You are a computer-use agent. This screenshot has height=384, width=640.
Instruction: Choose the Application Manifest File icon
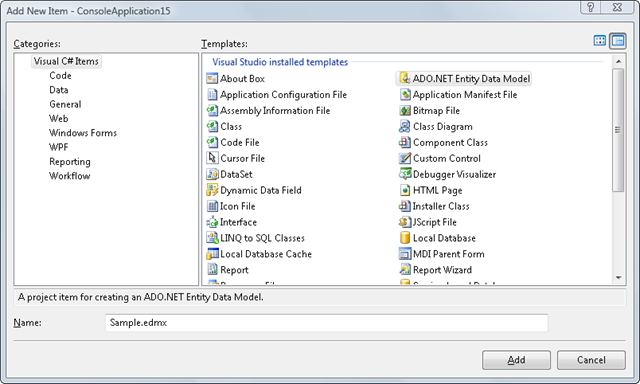[x=404, y=94]
